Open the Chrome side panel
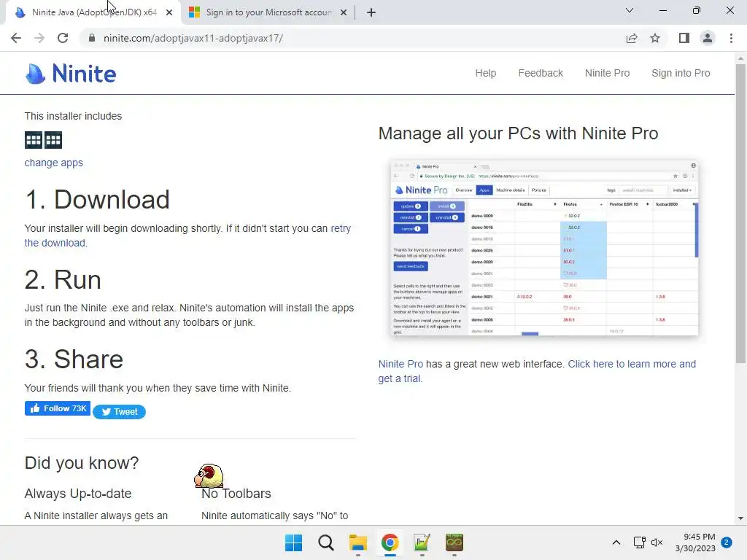 click(684, 38)
